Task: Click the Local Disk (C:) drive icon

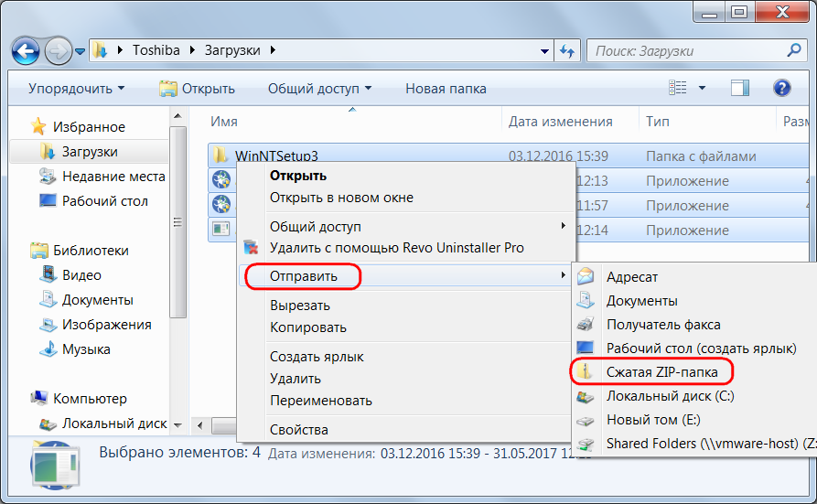Action: point(586,396)
